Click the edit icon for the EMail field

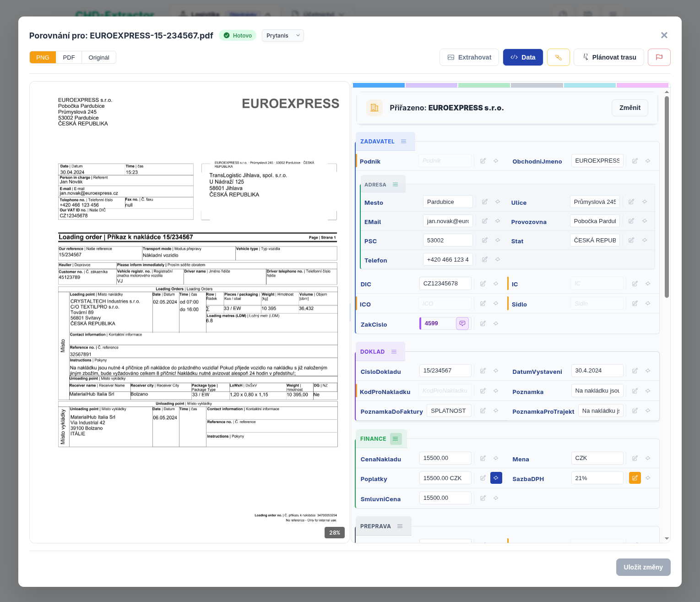[485, 221]
